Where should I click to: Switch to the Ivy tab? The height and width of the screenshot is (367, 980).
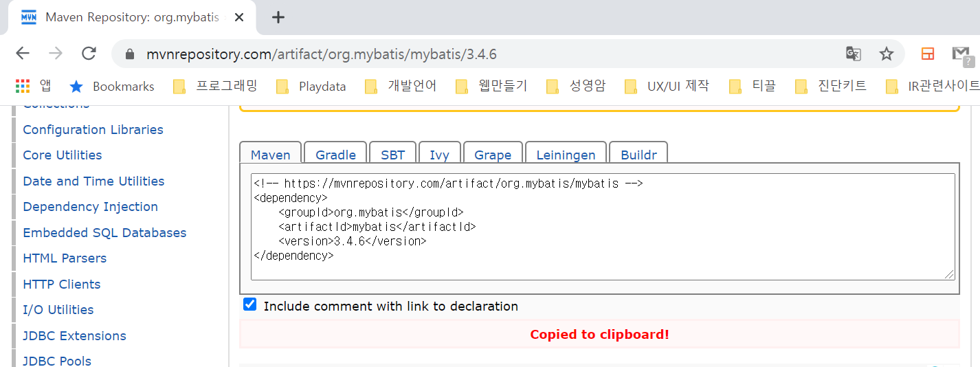439,154
